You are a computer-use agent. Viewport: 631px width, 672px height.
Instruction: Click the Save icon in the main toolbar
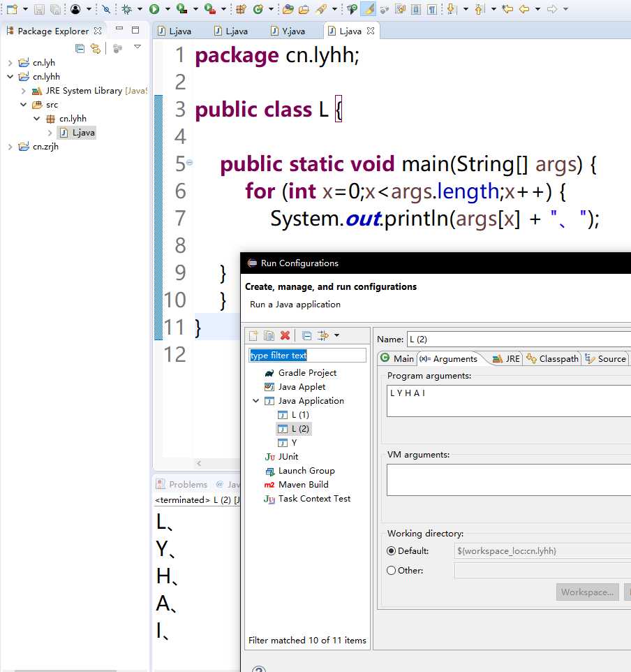(x=39, y=9)
